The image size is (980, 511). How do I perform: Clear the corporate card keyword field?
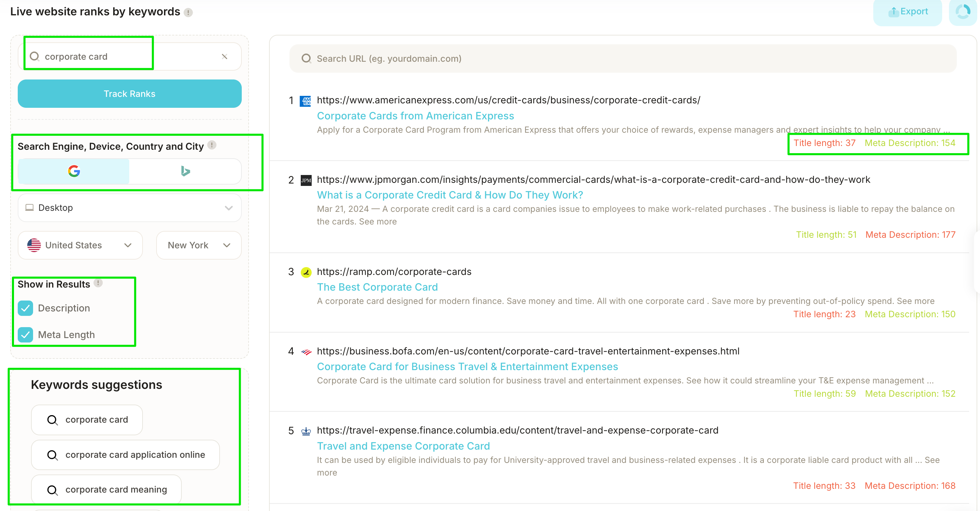click(224, 56)
